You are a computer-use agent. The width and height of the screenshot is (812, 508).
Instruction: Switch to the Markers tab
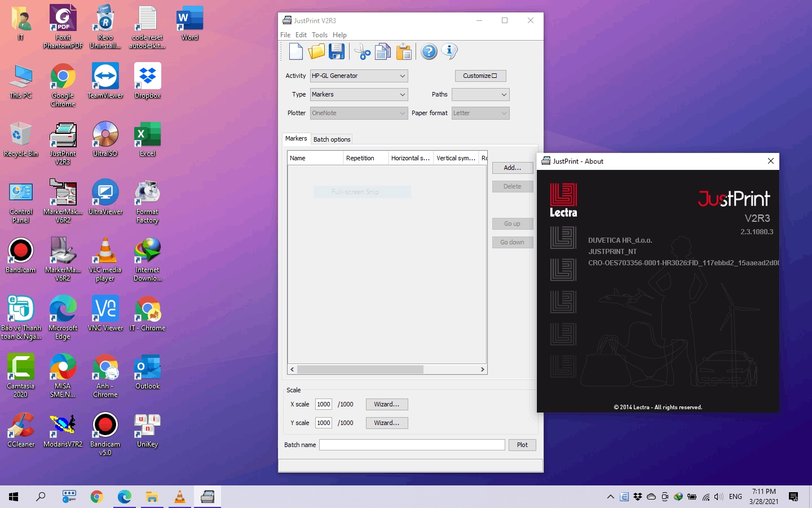pyautogui.click(x=296, y=138)
